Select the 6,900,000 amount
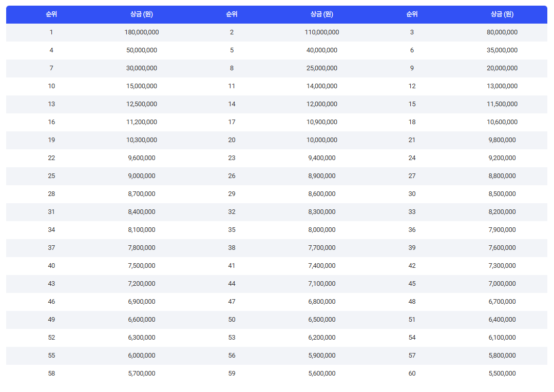 click(141, 302)
